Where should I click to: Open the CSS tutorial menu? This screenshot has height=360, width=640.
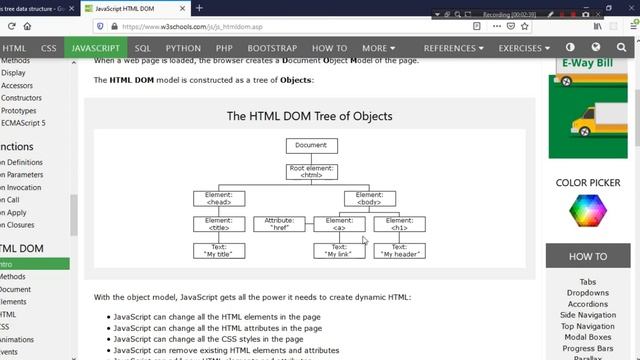click(x=49, y=48)
